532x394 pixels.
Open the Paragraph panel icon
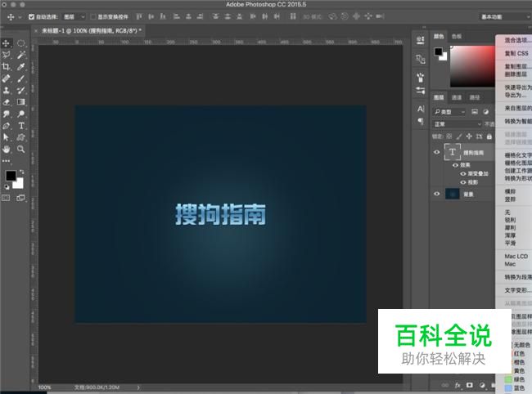421,121
